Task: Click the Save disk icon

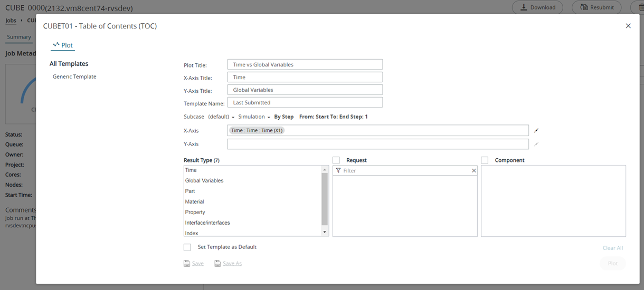Action: (187, 263)
